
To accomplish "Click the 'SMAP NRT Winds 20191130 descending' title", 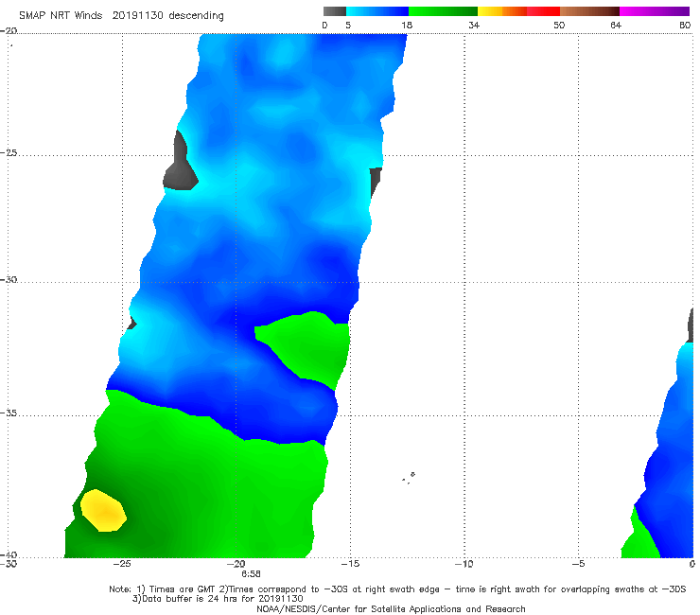I will pyautogui.click(x=121, y=15).
